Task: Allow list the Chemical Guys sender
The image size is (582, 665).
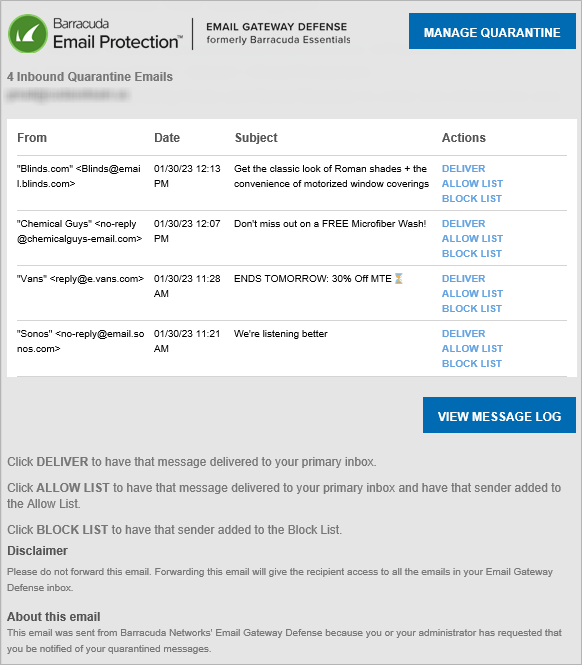Action: 472,238
